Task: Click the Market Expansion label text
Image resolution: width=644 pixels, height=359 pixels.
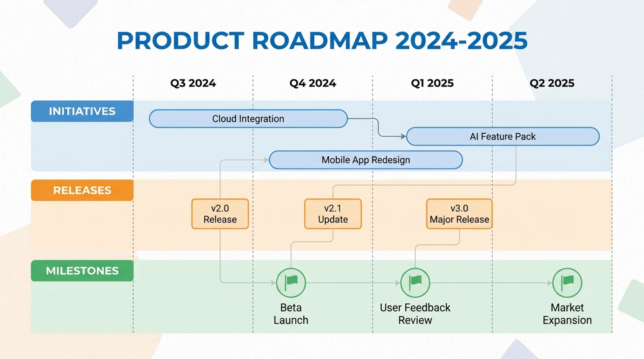Action: pos(567,314)
